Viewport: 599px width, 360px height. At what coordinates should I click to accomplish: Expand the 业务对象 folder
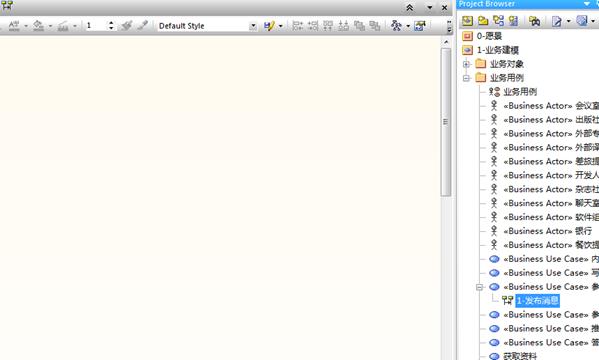(x=466, y=64)
